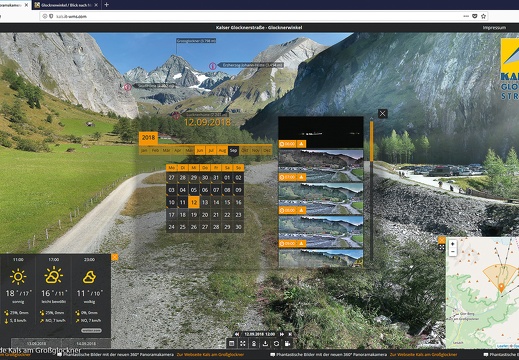
Task: Open the 2018 year selector
Action: 148,138
